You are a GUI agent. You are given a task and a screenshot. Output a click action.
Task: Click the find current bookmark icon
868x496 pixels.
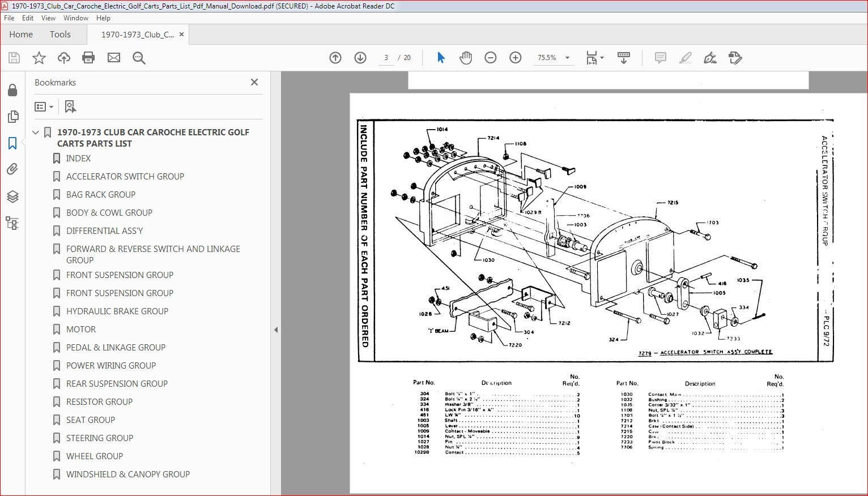click(x=70, y=106)
